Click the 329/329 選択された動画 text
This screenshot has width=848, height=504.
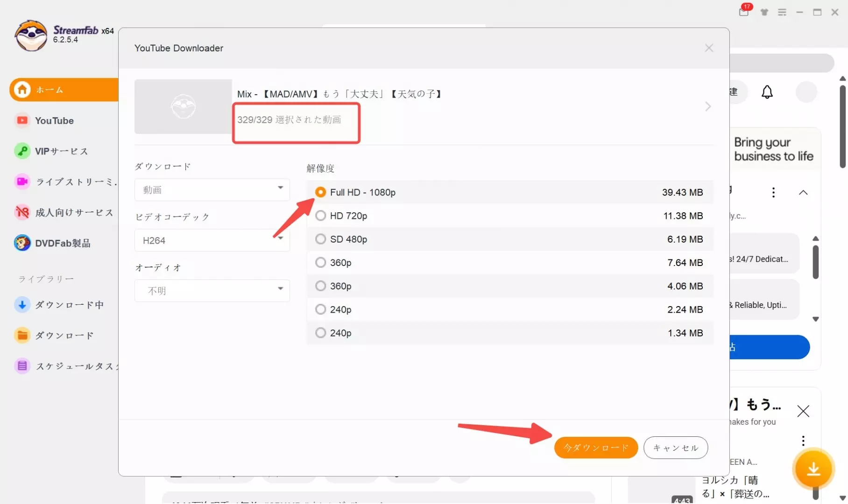[x=289, y=120]
